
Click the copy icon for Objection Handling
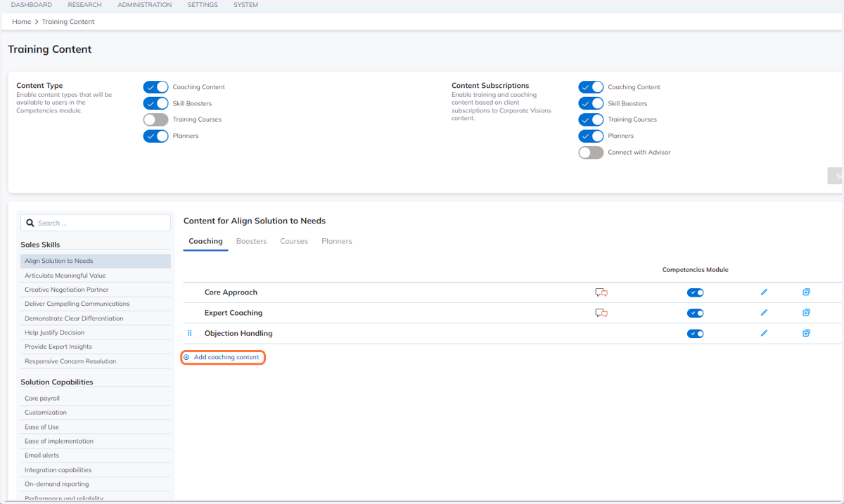coord(806,333)
